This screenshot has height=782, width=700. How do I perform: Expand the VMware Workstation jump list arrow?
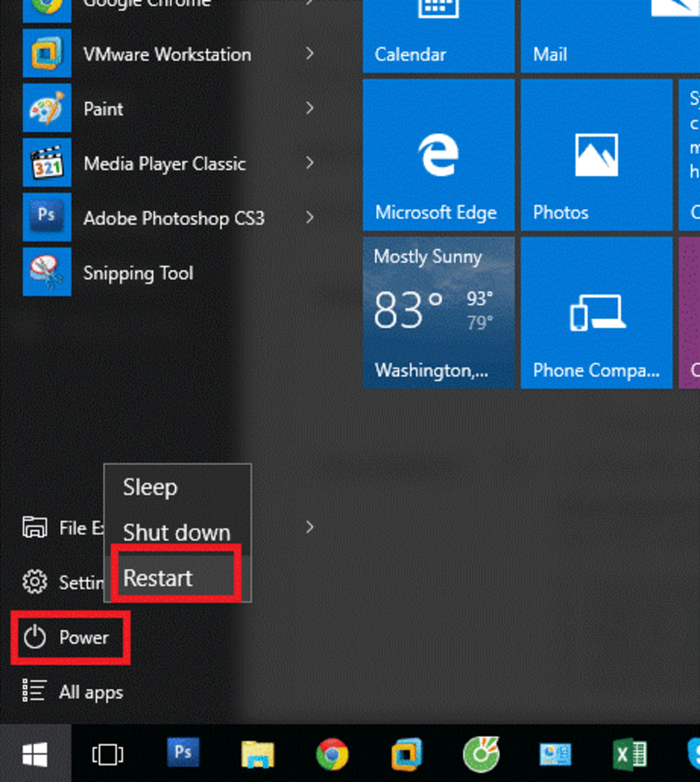310,54
